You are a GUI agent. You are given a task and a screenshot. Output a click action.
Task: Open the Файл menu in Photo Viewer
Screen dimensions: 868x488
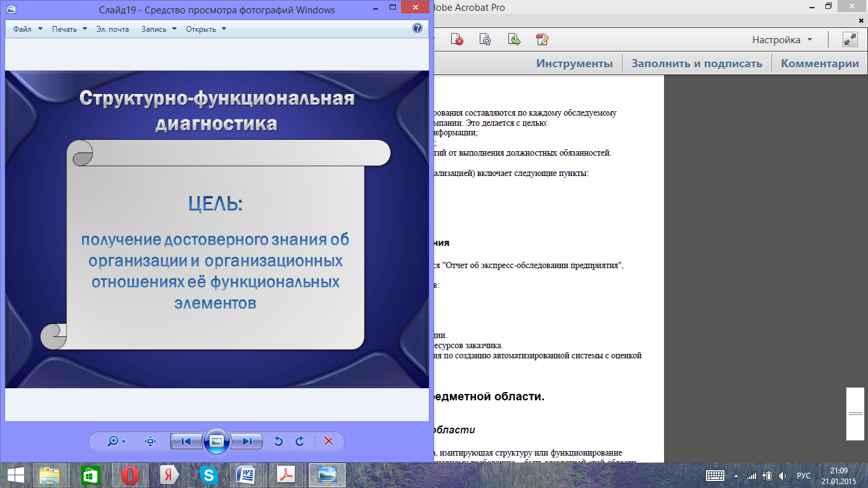click(27, 29)
